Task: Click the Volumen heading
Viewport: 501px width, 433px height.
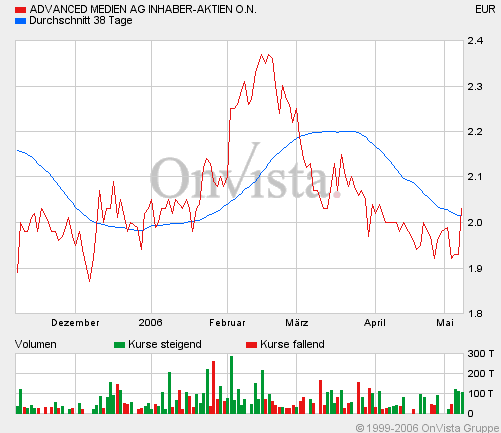Action: coord(36,344)
